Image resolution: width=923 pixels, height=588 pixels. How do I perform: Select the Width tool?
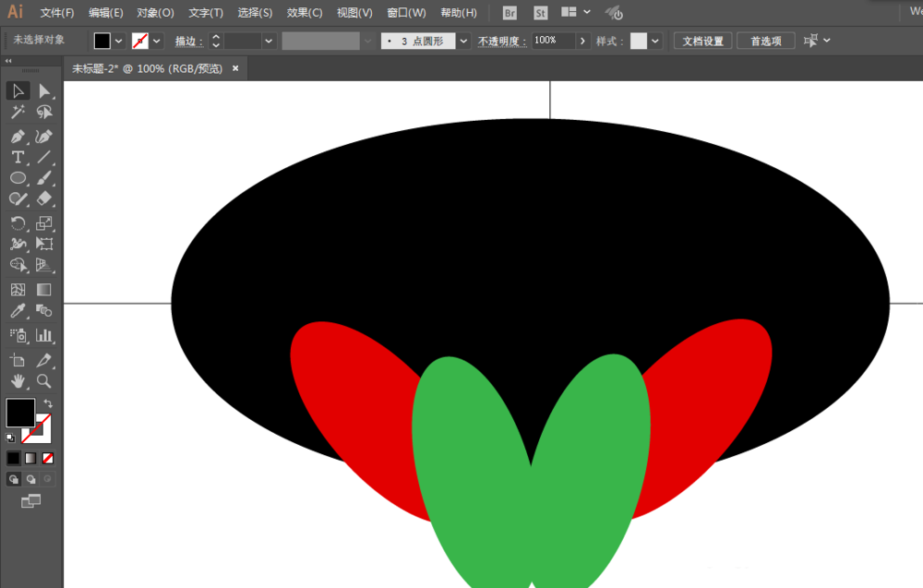pos(18,244)
